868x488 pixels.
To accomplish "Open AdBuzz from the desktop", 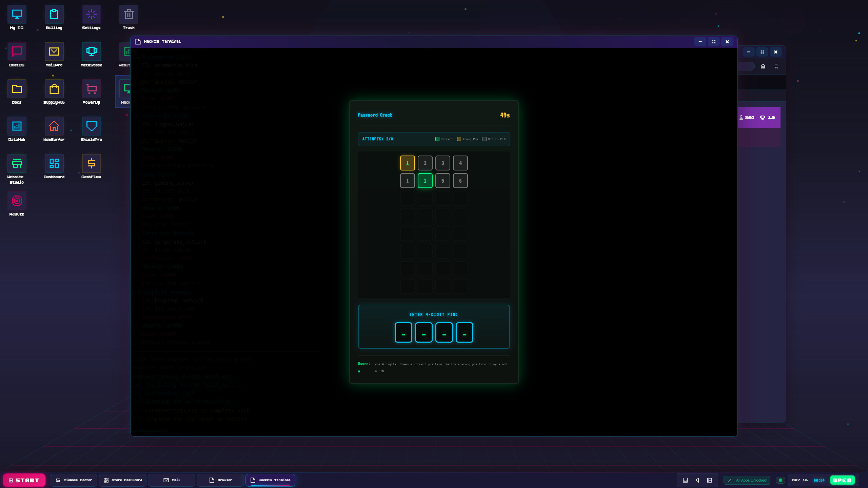I will [17, 200].
